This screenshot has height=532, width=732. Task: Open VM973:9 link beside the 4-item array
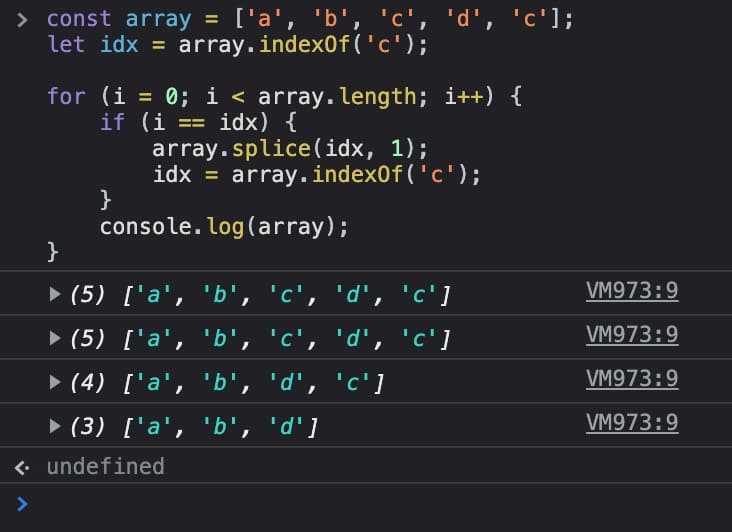(x=632, y=378)
